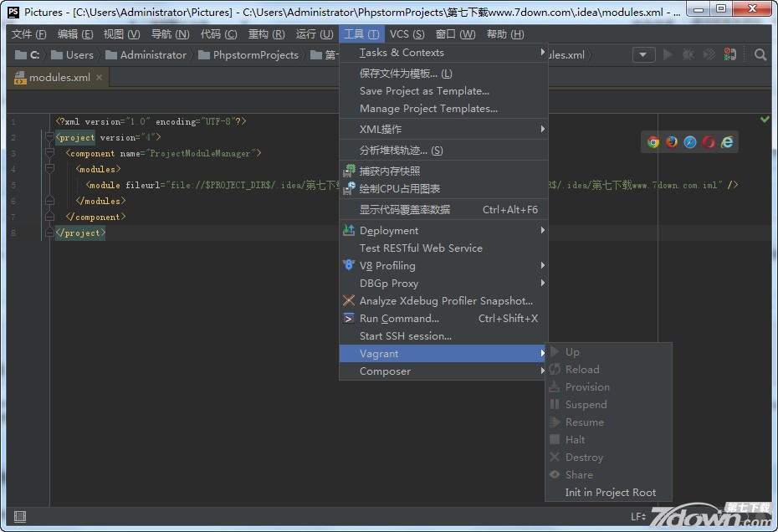Choose Init in Project Root
Image resolution: width=778 pixels, height=532 pixels.
[x=610, y=492]
